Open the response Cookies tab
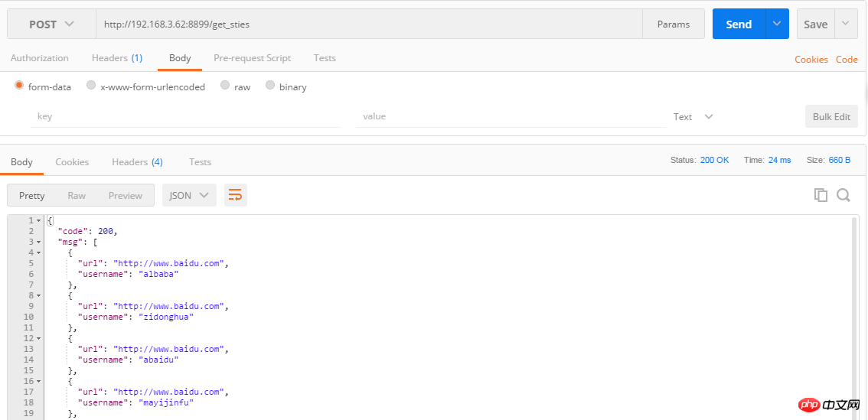 (72, 162)
